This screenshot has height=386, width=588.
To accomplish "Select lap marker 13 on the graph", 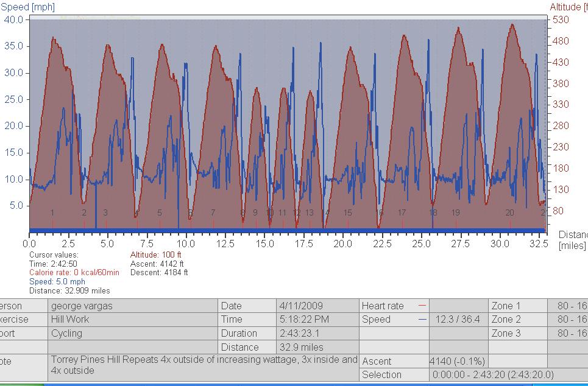I will pyautogui.click(x=310, y=213).
